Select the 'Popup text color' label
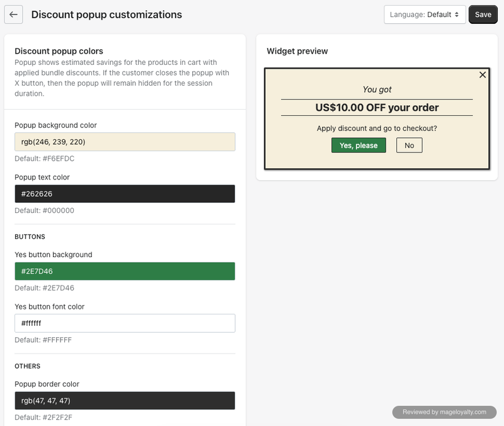This screenshot has height=426, width=504. point(42,178)
